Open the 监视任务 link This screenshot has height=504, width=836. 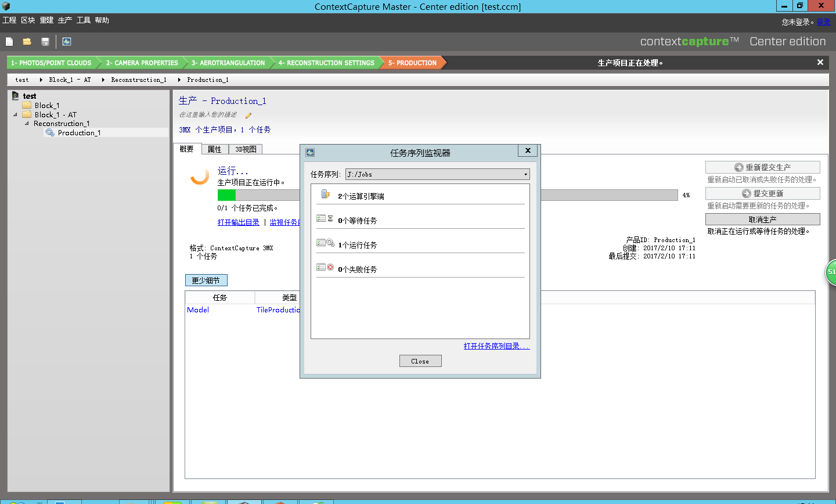[284, 222]
